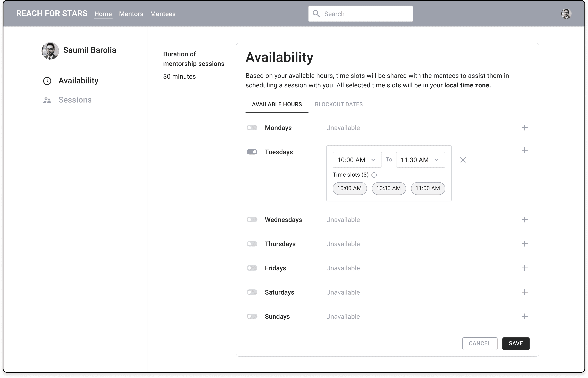Click the Sessions people icon in sidebar
This screenshot has height=378, width=588.
[47, 100]
